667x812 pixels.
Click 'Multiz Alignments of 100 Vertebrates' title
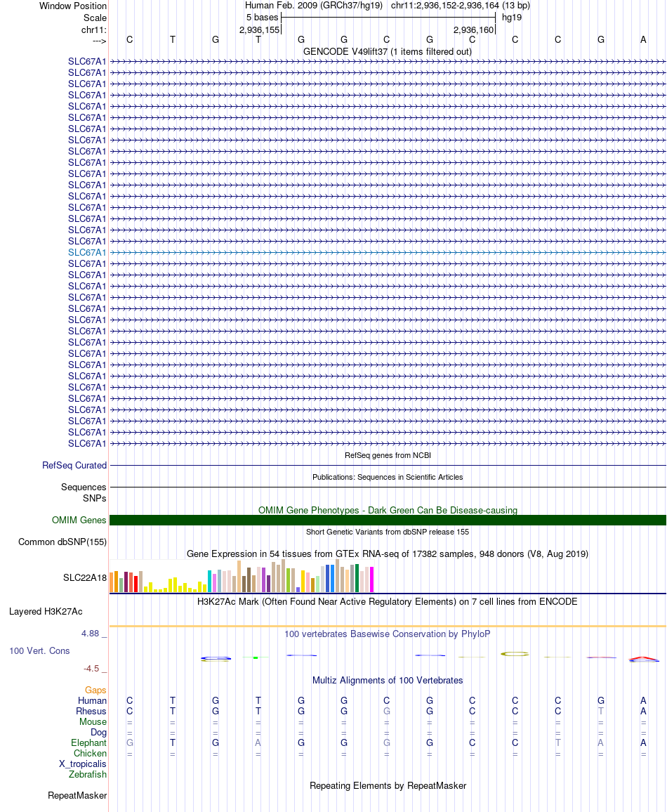point(388,681)
